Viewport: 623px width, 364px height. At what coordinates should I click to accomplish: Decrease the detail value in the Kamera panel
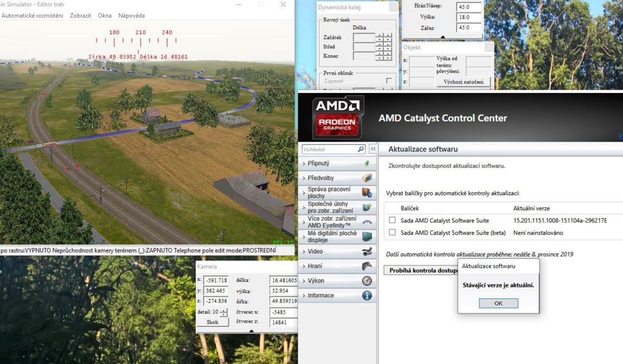(224, 314)
